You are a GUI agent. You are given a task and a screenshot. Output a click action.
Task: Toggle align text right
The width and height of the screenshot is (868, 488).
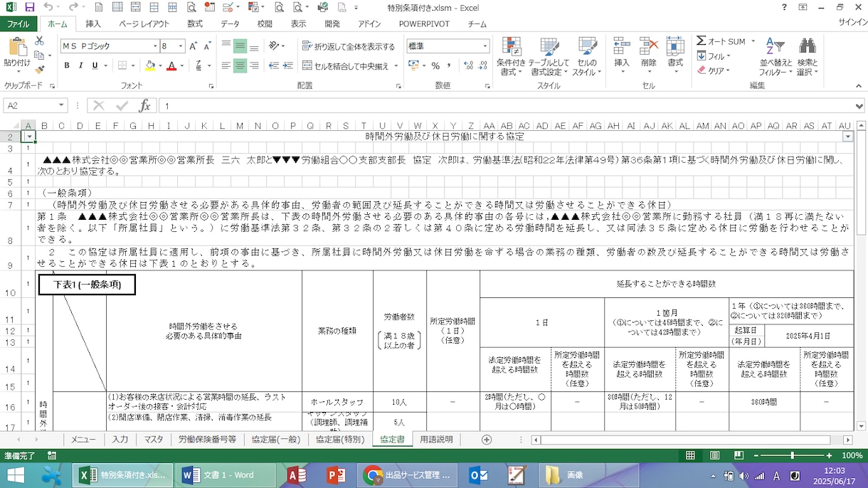(254, 65)
